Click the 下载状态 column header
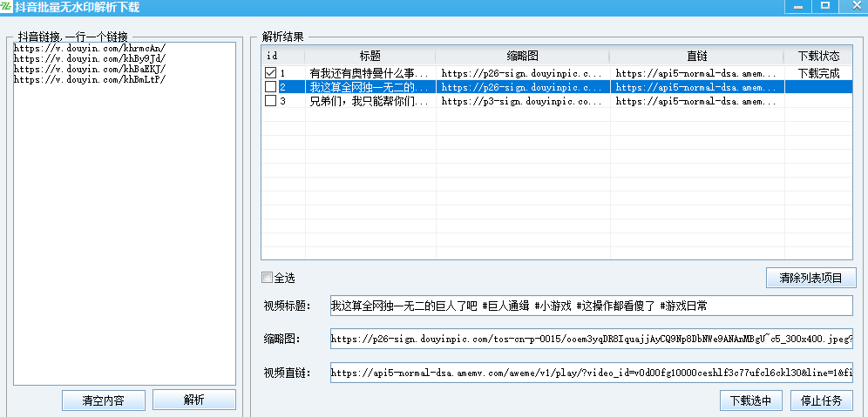Image resolution: width=868 pixels, height=417 pixels. 818,56
